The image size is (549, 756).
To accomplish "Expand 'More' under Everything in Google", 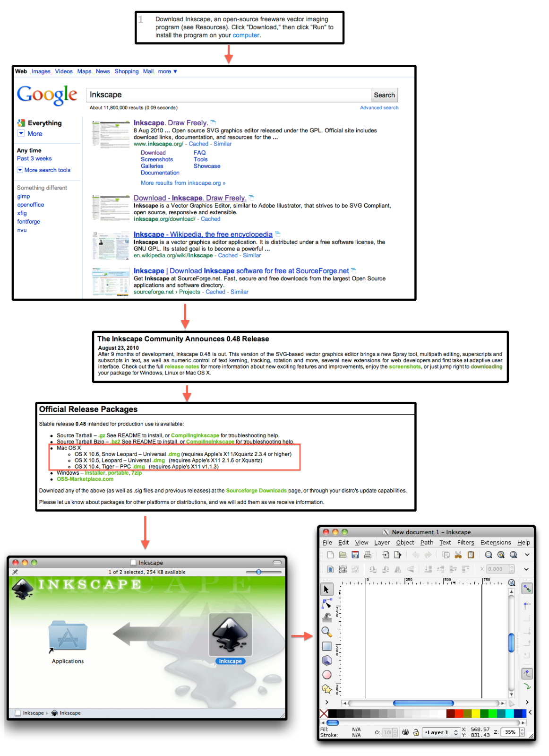I will pos(30,134).
